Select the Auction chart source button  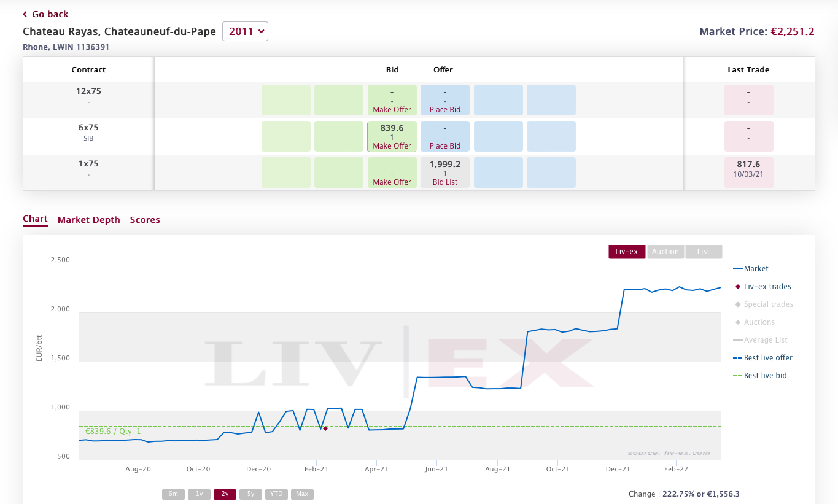[665, 252]
